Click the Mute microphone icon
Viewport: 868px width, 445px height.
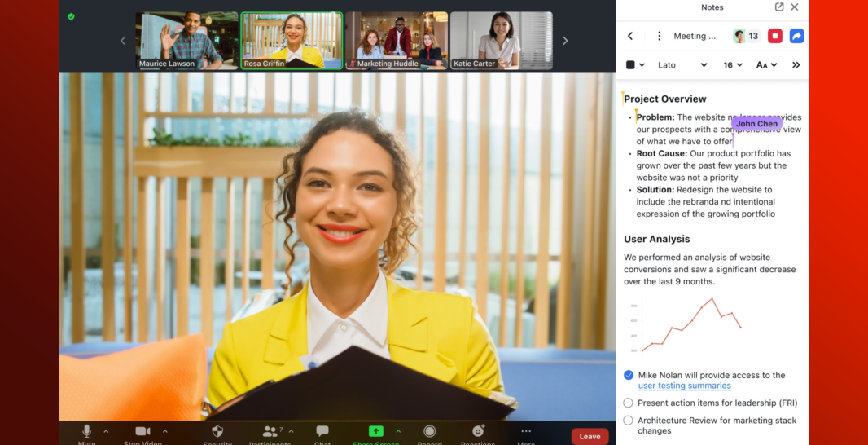86,431
